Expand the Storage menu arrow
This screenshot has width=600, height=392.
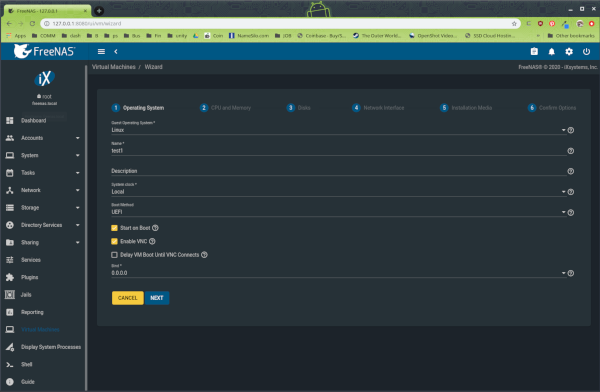click(x=78, y=207)
